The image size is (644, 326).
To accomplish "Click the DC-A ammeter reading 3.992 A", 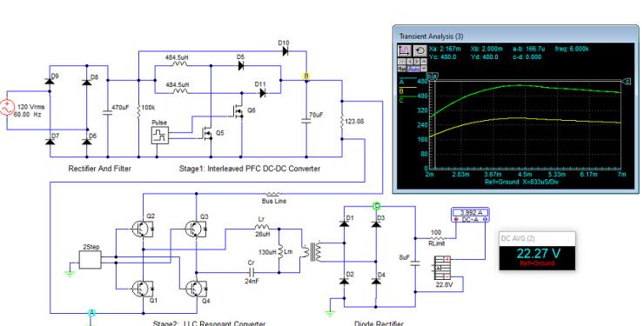I will point(470,216).
